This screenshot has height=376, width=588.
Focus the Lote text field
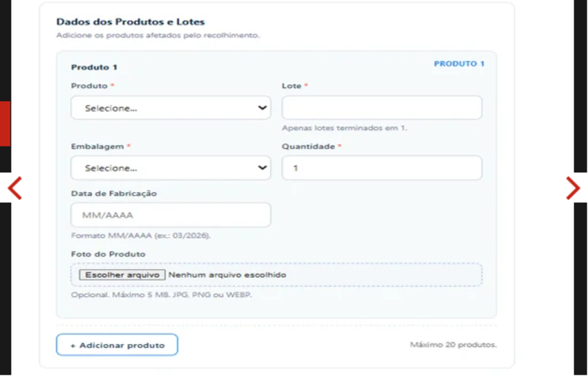[382, 108]
